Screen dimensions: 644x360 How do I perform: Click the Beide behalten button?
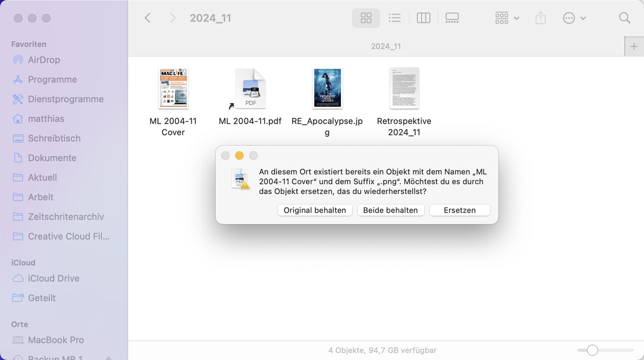(x=391, y=210)
